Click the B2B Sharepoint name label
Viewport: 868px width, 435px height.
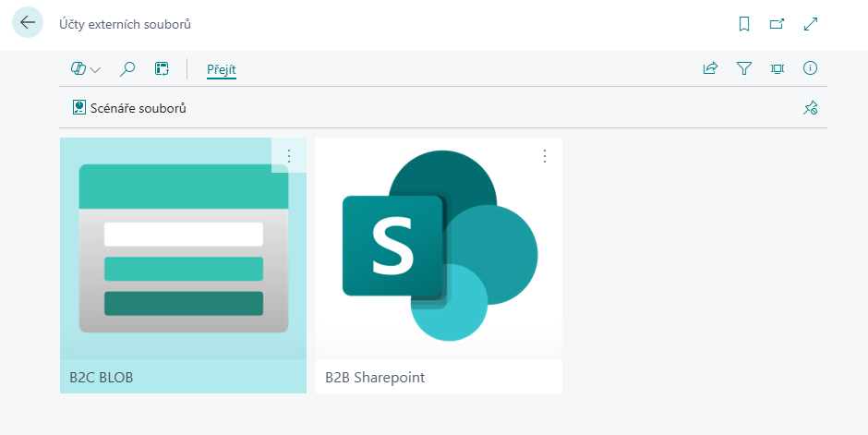click(375, 378)
